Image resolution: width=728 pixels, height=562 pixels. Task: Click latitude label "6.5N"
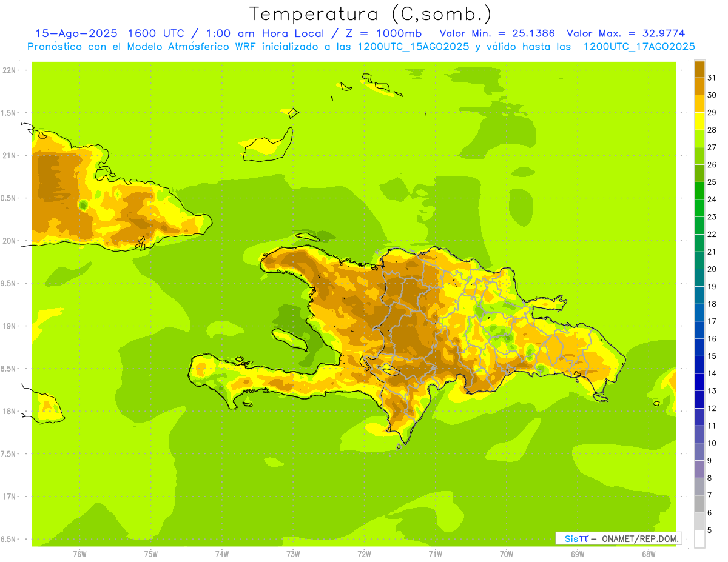click(8, 539)
